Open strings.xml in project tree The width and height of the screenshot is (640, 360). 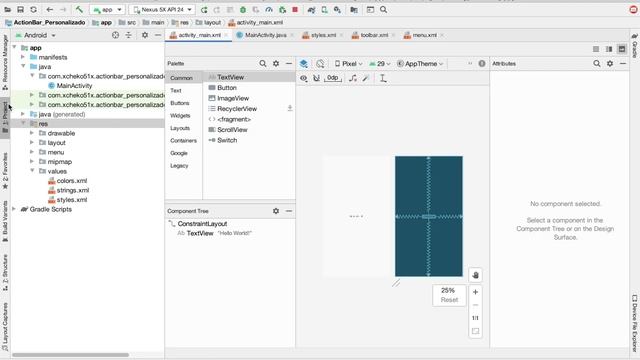[72, 190]
